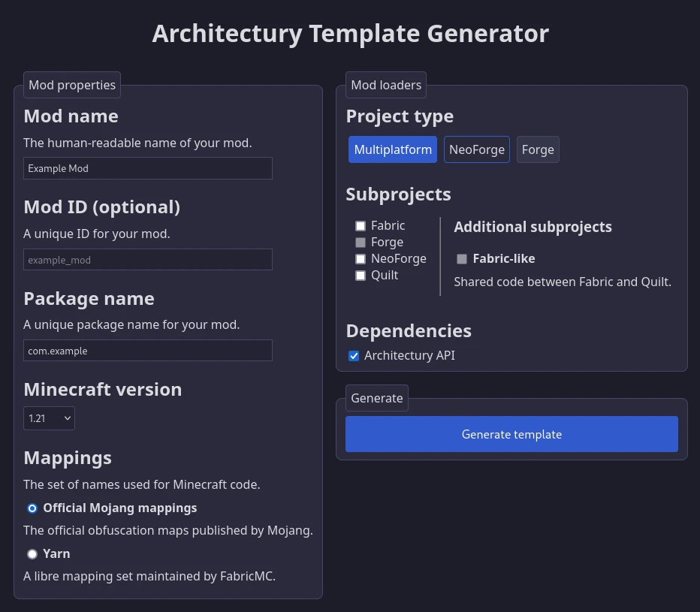
Task: Click text 'Shared code between Fabric and Quilt.'
Action: tap(563, 282)
